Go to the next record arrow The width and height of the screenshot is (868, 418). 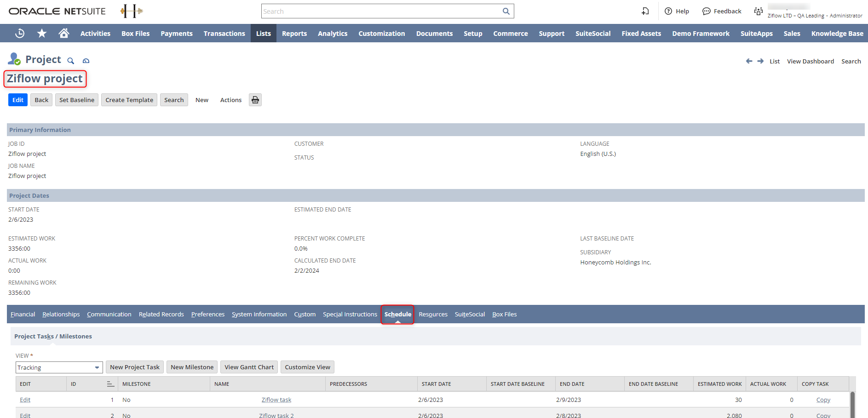click(x=760, y=61)
